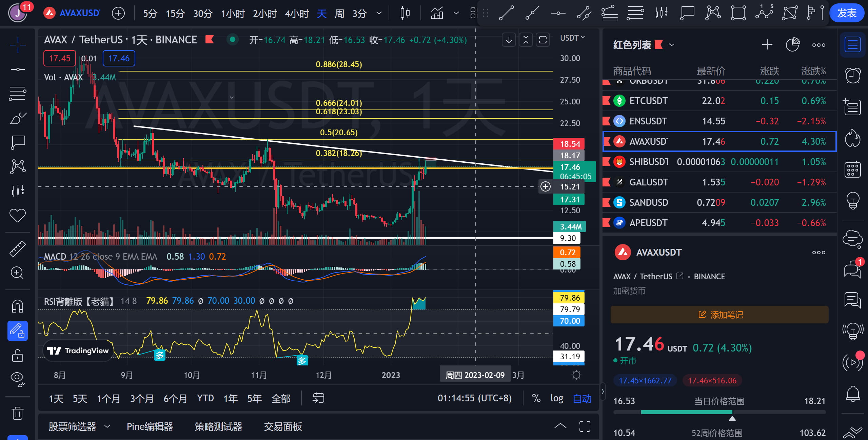868x440 pixels.
Task: Click the trash icon to remove drawings
Action: coord(18,413)
